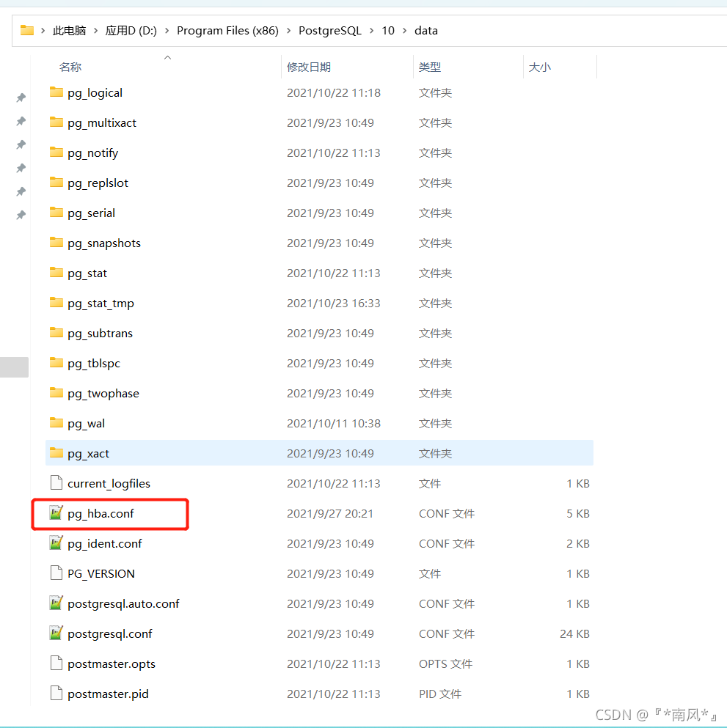Expand the chevron before 此电脑 breadcrumb

[43, 31]
